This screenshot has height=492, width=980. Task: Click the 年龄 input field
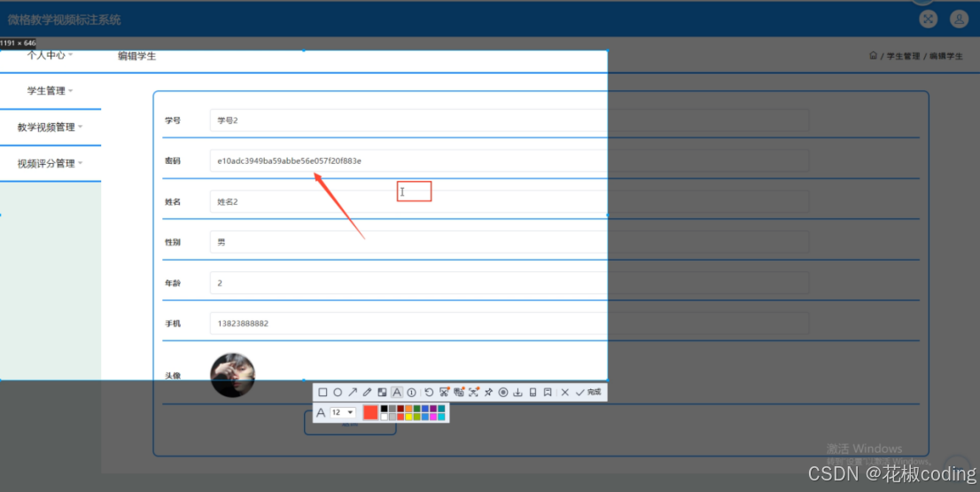[x=509, y=283]
